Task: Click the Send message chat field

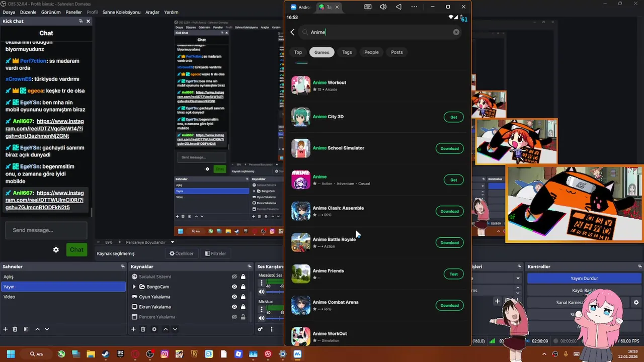Action: (x=46, y=230)
